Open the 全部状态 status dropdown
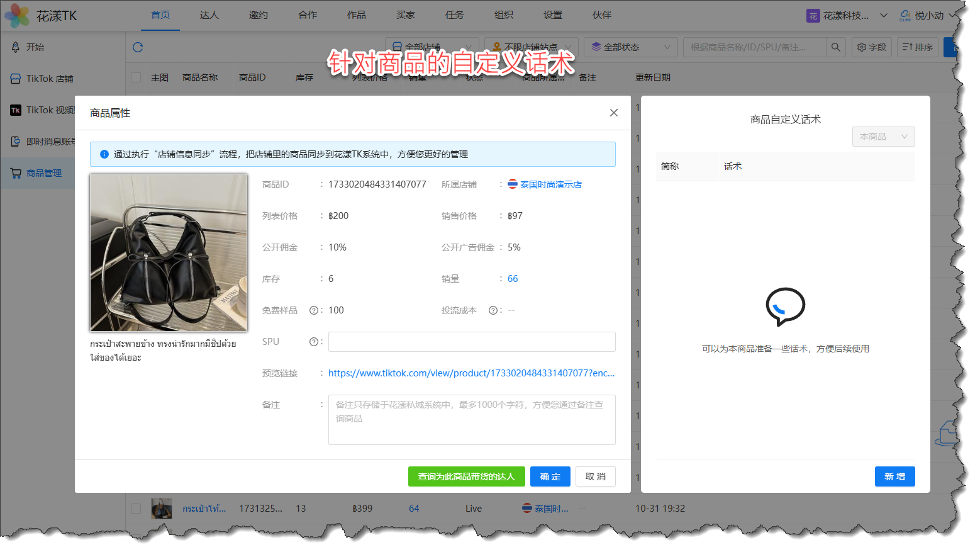The height and width of the screenshot is (552, 980). tap(631, 47)
